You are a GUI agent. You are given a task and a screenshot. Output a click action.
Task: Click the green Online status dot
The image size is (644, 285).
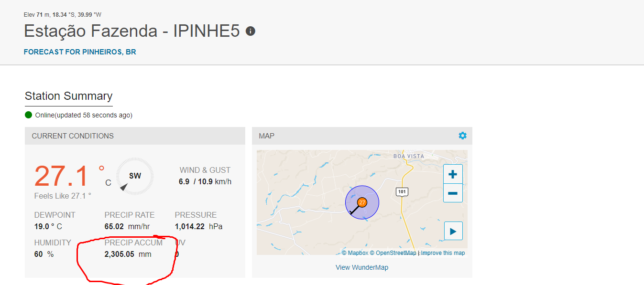[29, 115]
